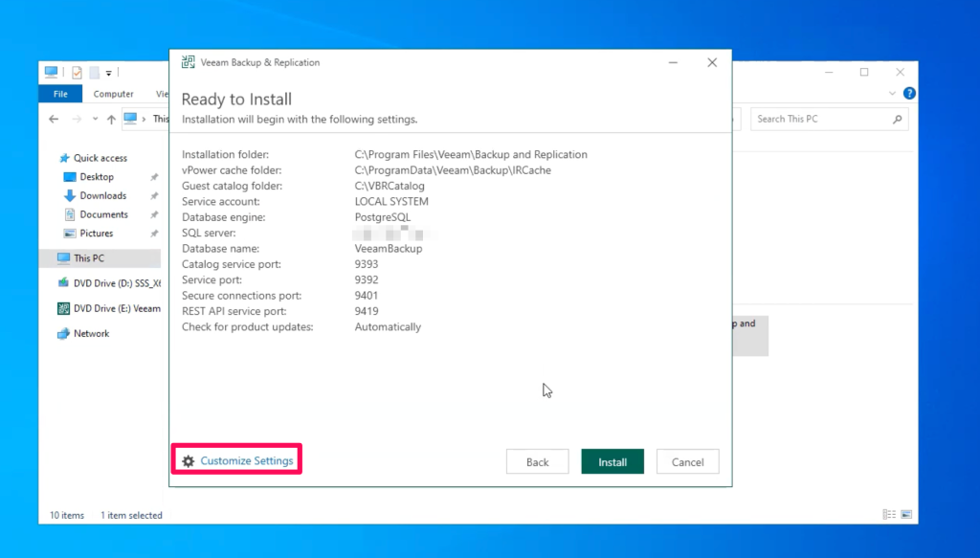The image size is (980, 558).
Task: Click the installation folder path value
Action: pos(471,154)
